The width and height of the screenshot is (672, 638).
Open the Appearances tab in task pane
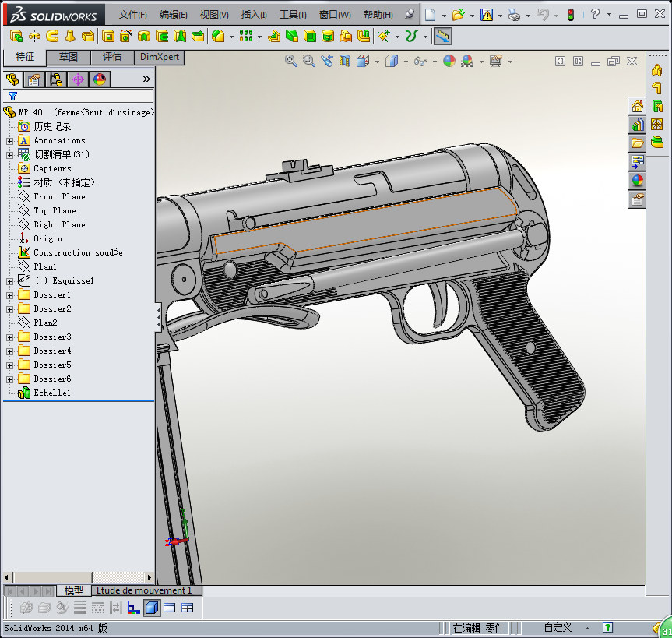coord(637,181)
